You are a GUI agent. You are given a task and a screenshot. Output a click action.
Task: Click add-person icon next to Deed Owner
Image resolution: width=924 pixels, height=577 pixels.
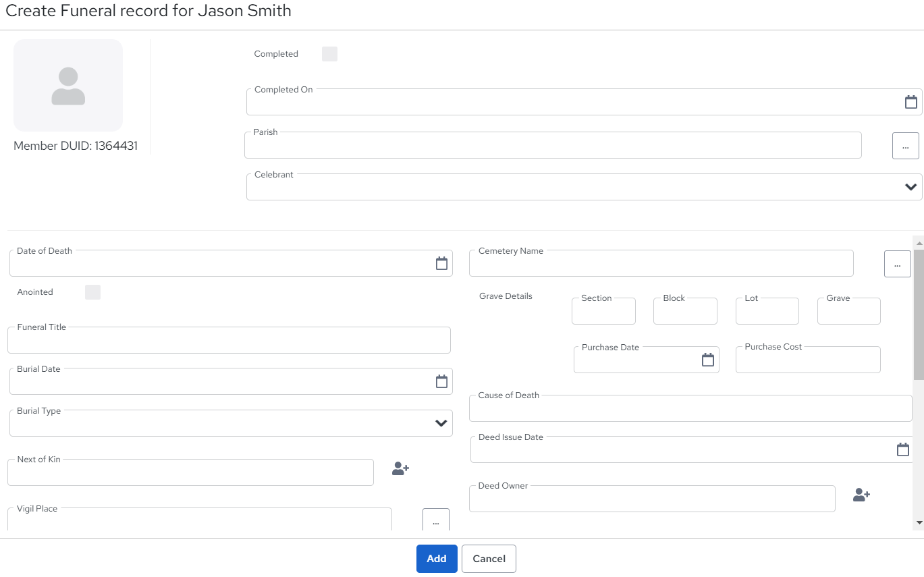point(861,495)
